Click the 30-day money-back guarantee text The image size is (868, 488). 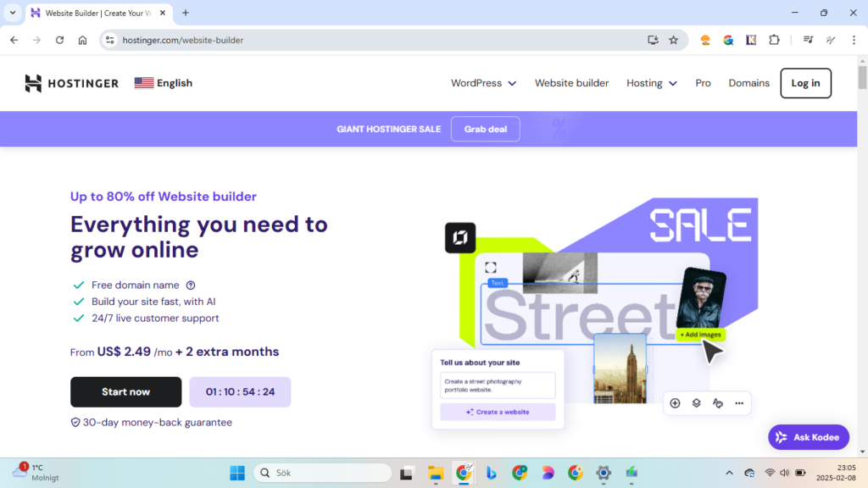click(x=157, y=422)
